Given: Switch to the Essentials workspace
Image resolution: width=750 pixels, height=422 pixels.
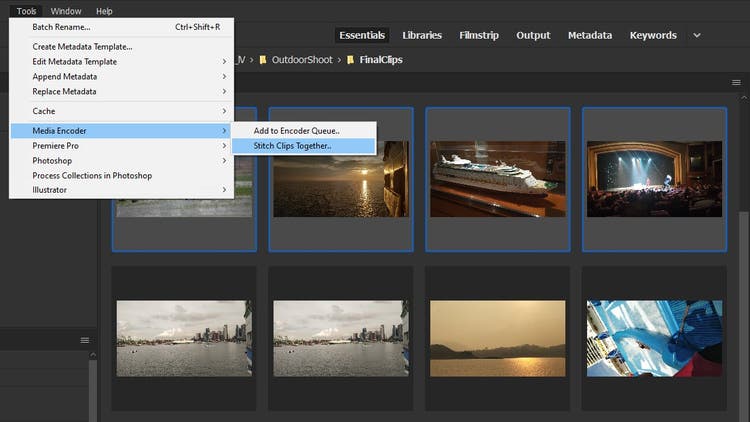Looking at the screenshot, I should point(362,35).
